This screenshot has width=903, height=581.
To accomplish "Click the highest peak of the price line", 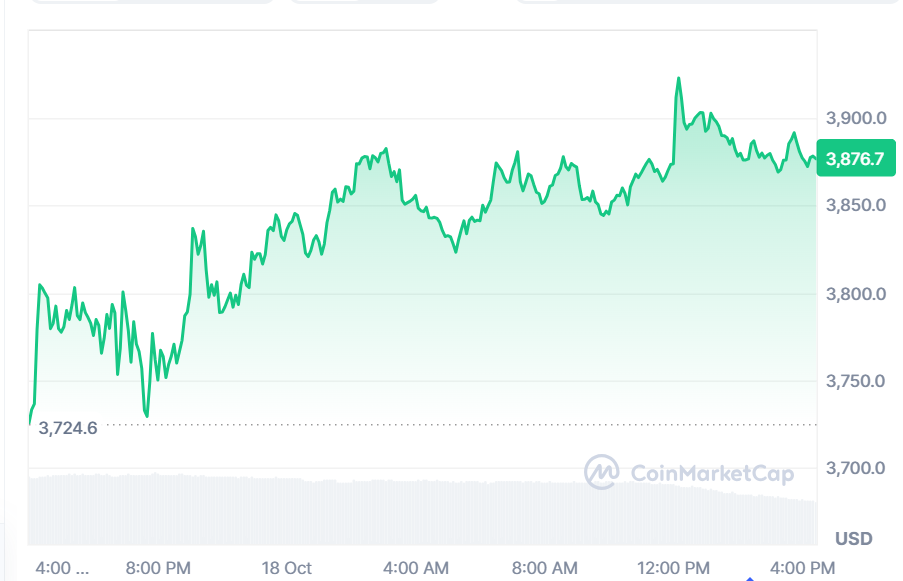I will pyautogui.click(x=679, y=78).
